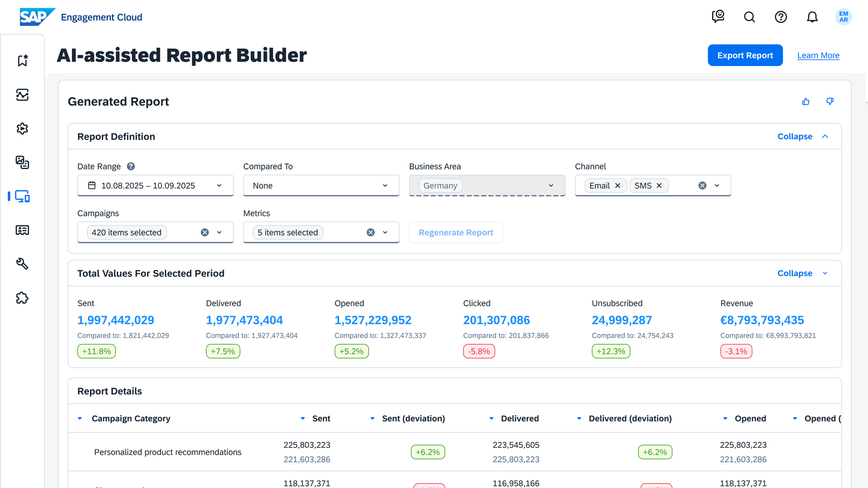Open the puzzle piece add-ons sidebar item
The height and width of the screenshot is (488, 868).
[22, 298]
